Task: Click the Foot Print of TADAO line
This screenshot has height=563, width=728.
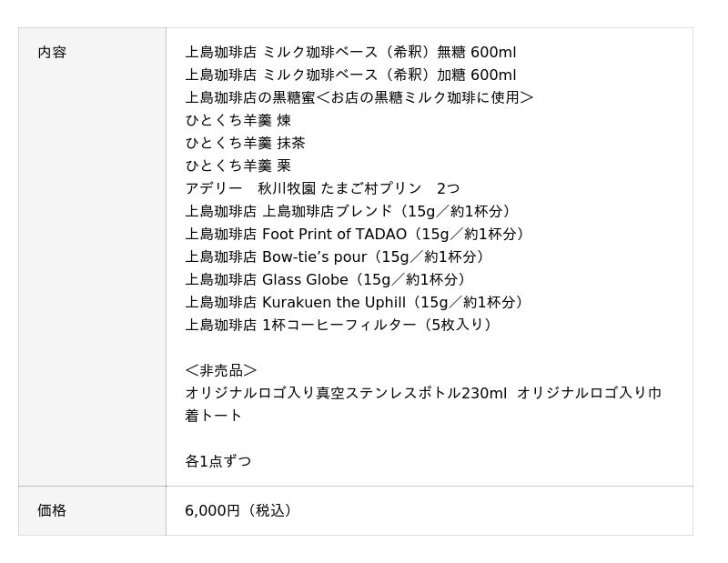Action: [x=357, y=235]
